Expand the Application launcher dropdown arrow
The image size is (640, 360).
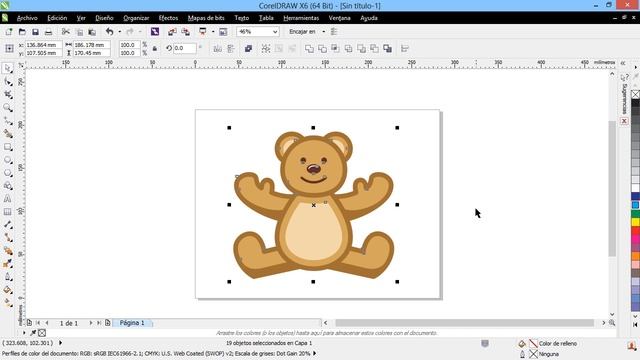click(213, 32)
